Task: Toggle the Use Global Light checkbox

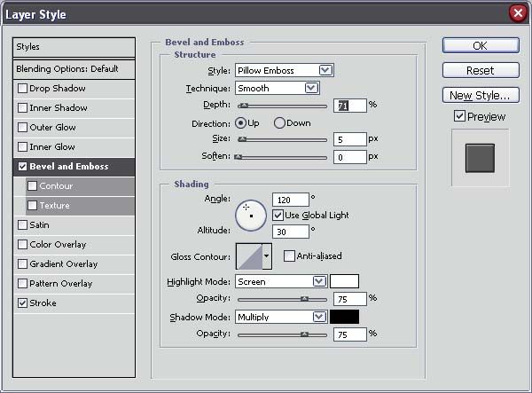Action: 278,216
